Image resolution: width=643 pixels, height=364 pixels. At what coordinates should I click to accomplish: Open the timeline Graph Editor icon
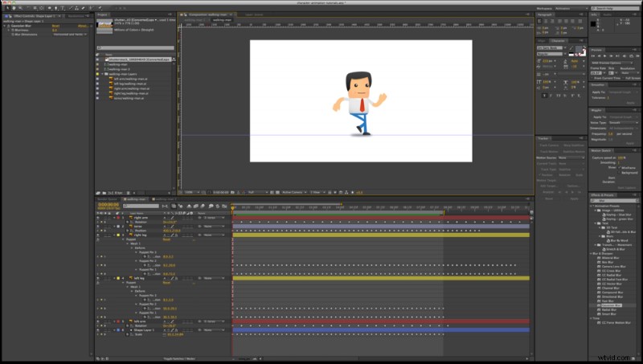click(224, 207)
